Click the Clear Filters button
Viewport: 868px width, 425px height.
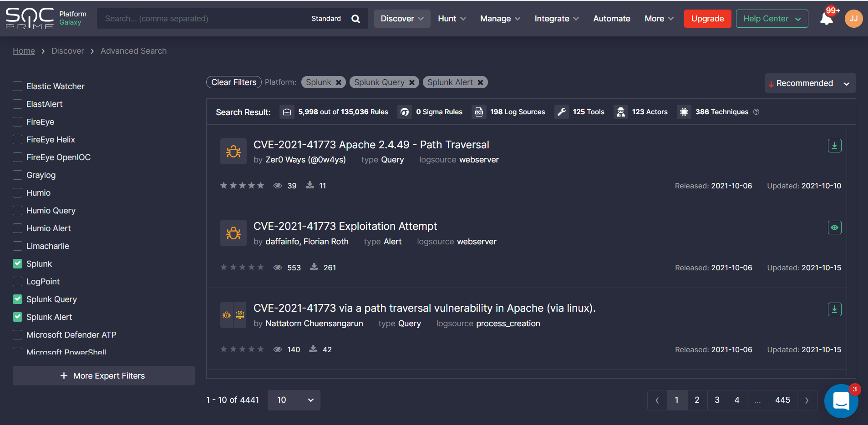pyautogui.click(x=233, y=82)
